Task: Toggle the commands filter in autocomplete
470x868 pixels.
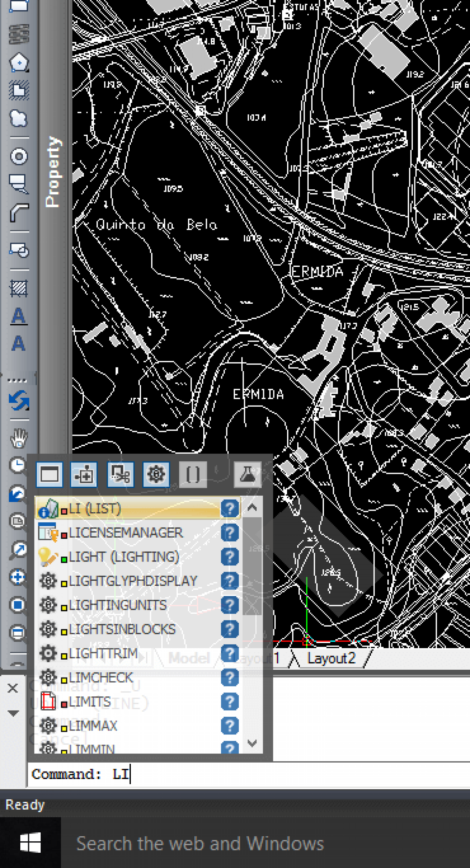Action: (x=49, y=475)
